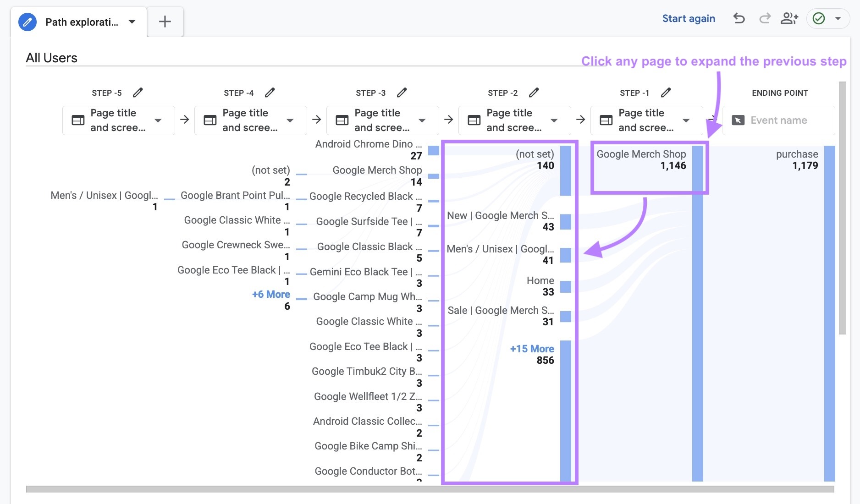Open STEP -1 Page title dimension dropdown
The image size is (860, 504).
point(647,120)
